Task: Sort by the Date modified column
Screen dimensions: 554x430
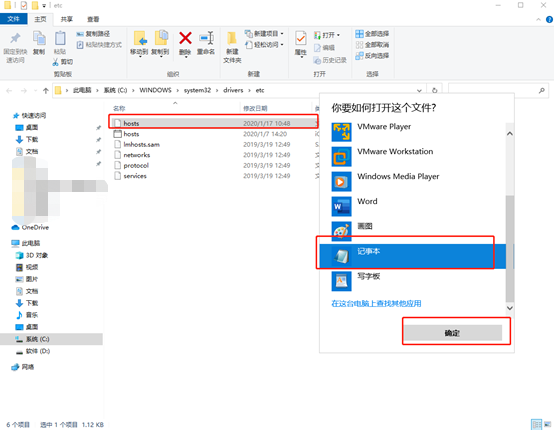Action: pyautogui.click(x=255, y=108)
